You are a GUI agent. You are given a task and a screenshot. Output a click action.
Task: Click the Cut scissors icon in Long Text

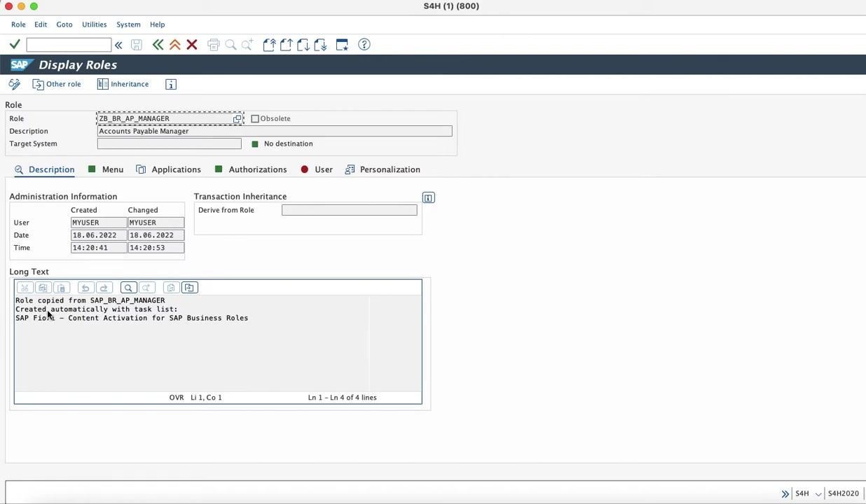pos(25,288)
